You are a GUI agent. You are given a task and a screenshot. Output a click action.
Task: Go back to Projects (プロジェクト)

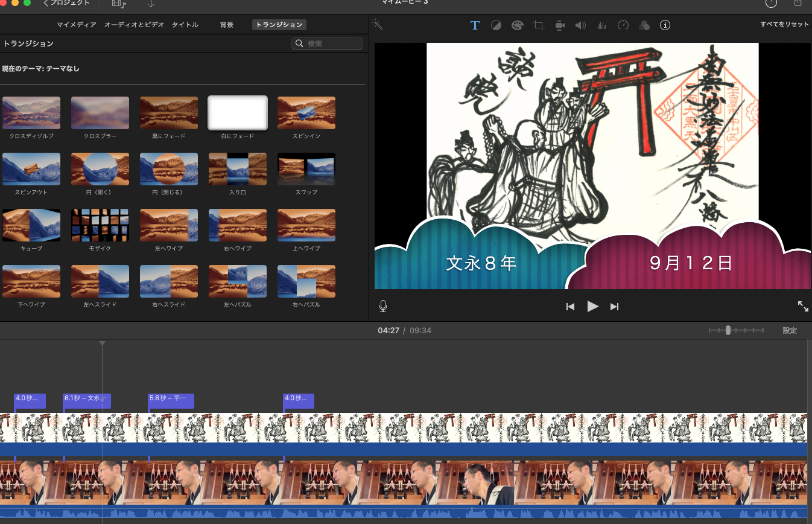[x=68, y=3]
